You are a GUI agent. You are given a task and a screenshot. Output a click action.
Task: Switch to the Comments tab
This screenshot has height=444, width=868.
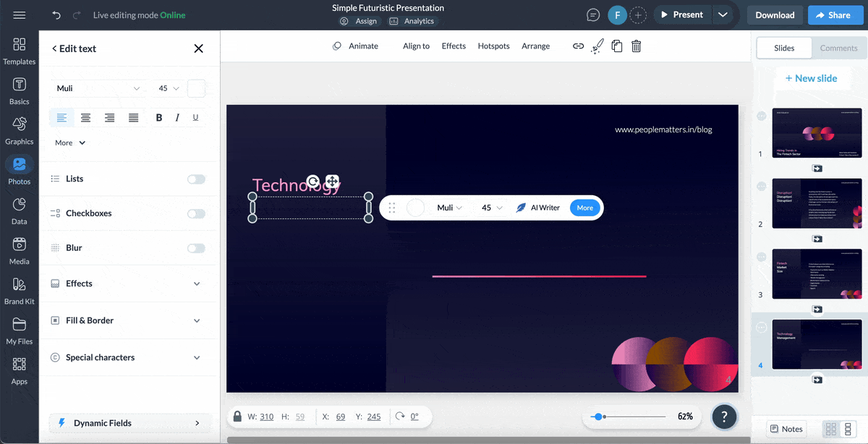click(x=838, y=48)
